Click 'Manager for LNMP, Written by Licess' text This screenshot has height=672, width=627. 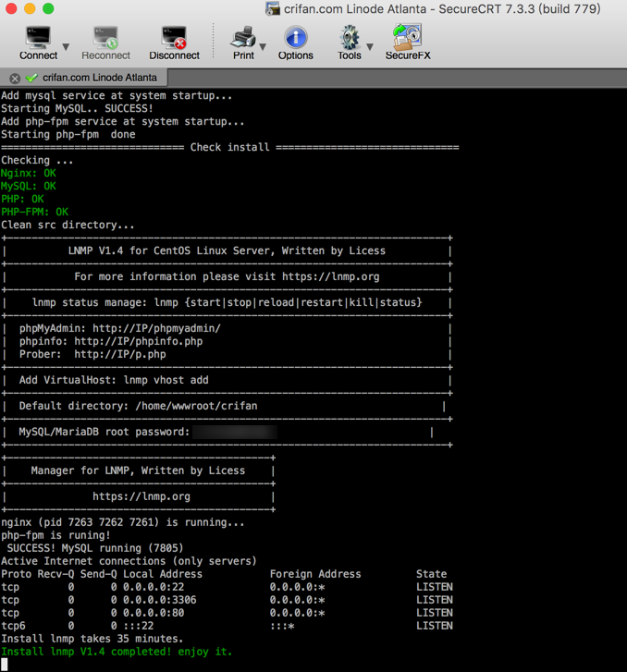[x=138, y=470]
